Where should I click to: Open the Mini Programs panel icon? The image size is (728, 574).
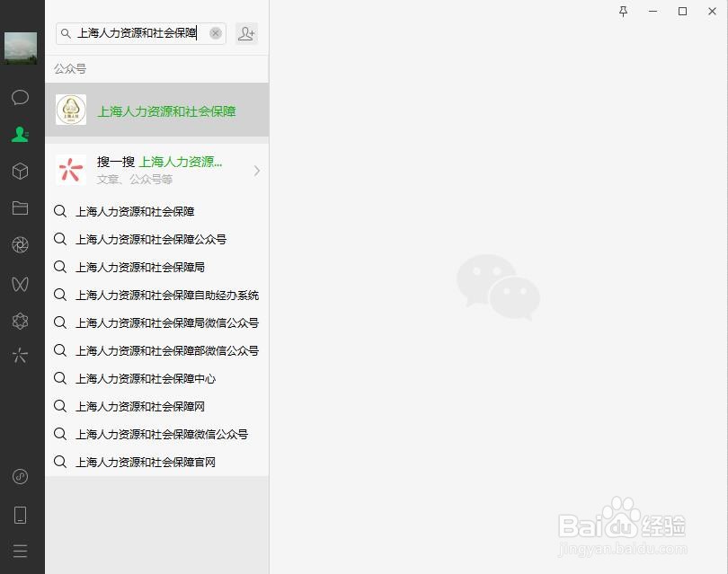[20, 476]
